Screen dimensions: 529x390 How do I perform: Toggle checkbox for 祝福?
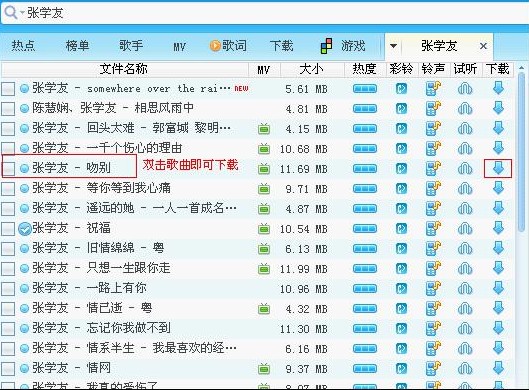click(8, 229)
